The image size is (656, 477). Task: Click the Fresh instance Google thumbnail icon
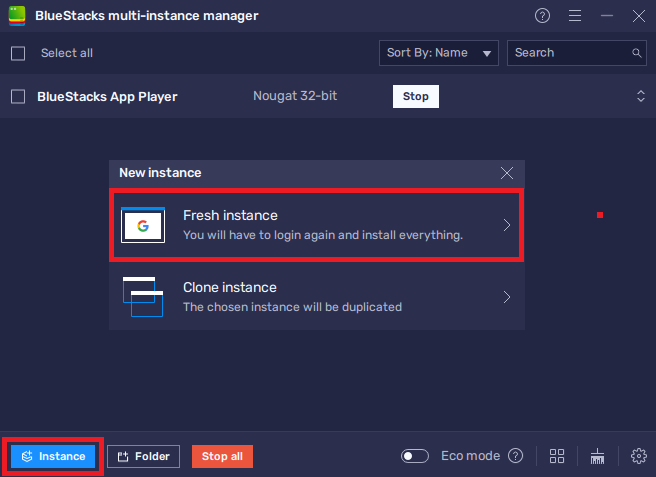(x=143, y=225)
